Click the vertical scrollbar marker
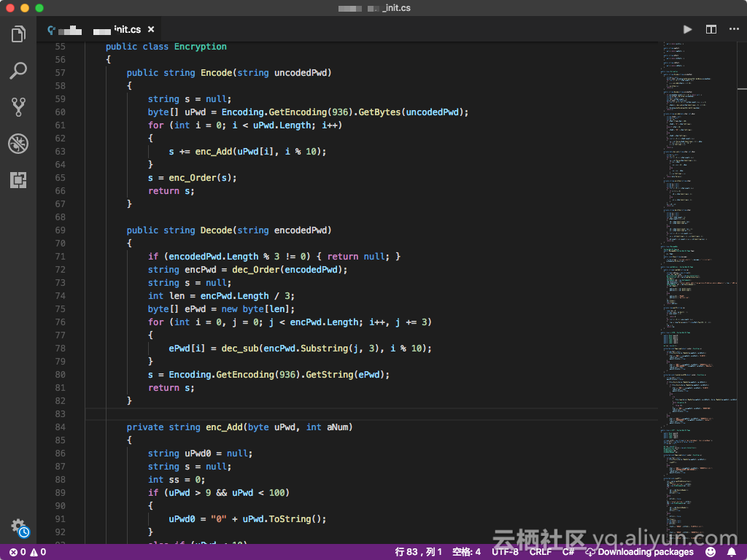This screenshot has height=560, width=747. coord(742,88)
